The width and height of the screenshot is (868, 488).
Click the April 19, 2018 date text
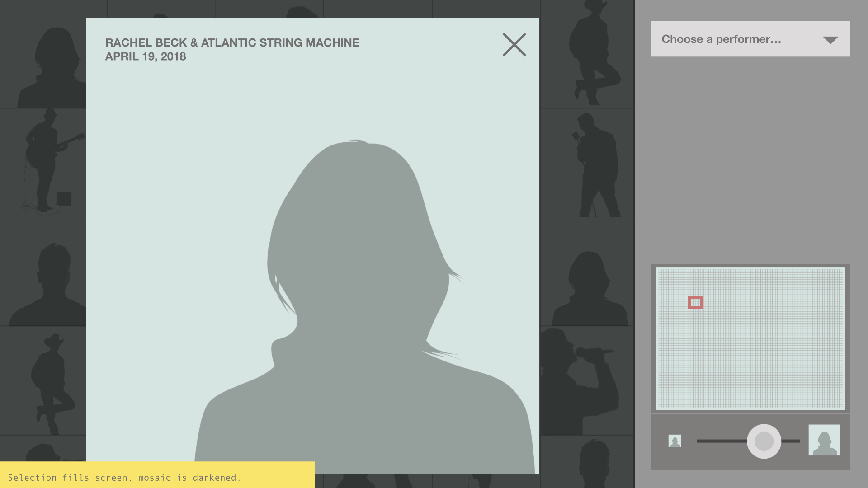tap(146, 56)
